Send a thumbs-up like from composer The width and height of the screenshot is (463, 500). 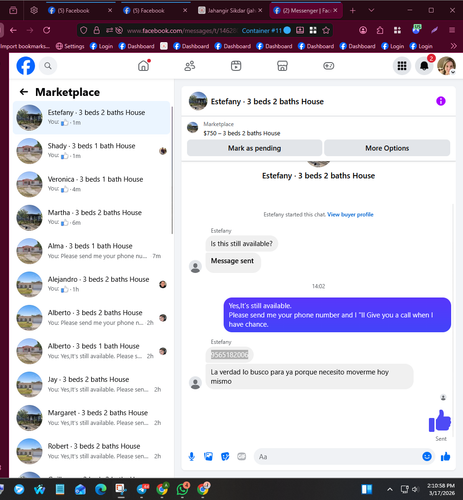coord(445,456)
